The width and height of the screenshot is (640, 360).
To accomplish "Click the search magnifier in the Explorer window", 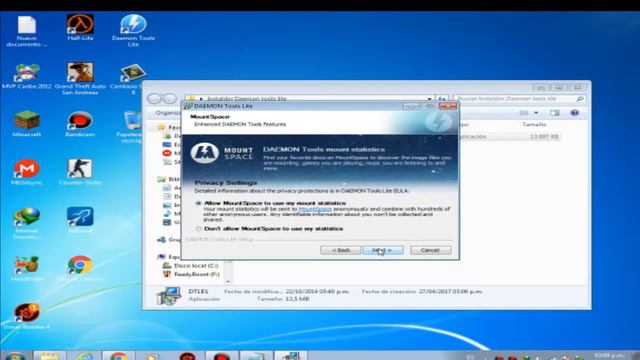I will [580, 99].
